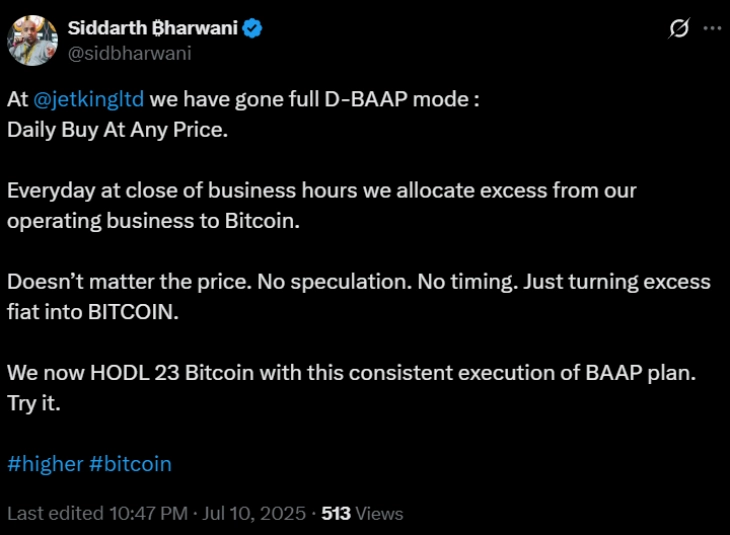
Task: Click the Siddarth Bharwani display name
Action: (152, 29)
